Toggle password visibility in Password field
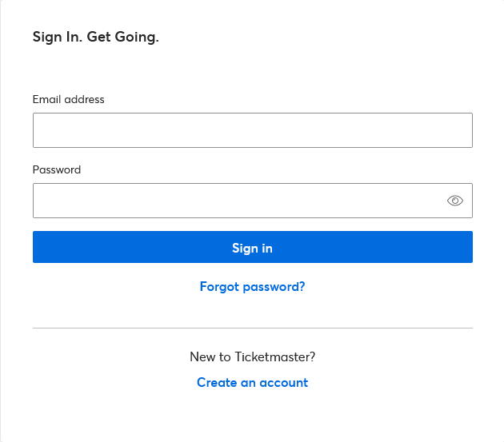504x442 pixels. [x=455, y=201]
